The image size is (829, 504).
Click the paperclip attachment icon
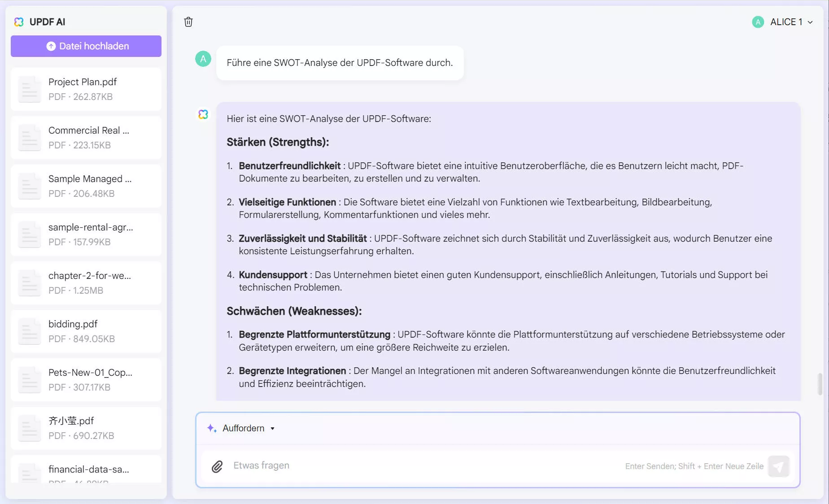pos(218,466)
